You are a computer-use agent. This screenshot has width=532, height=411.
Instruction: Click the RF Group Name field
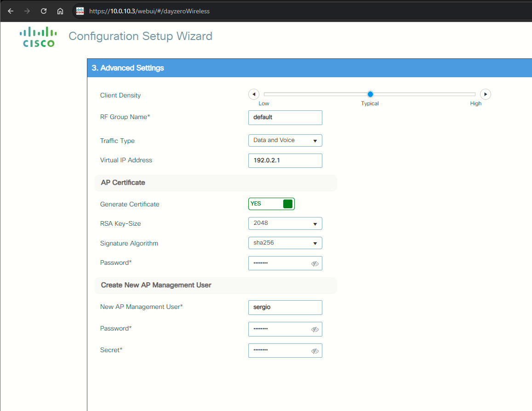(285, 117)
